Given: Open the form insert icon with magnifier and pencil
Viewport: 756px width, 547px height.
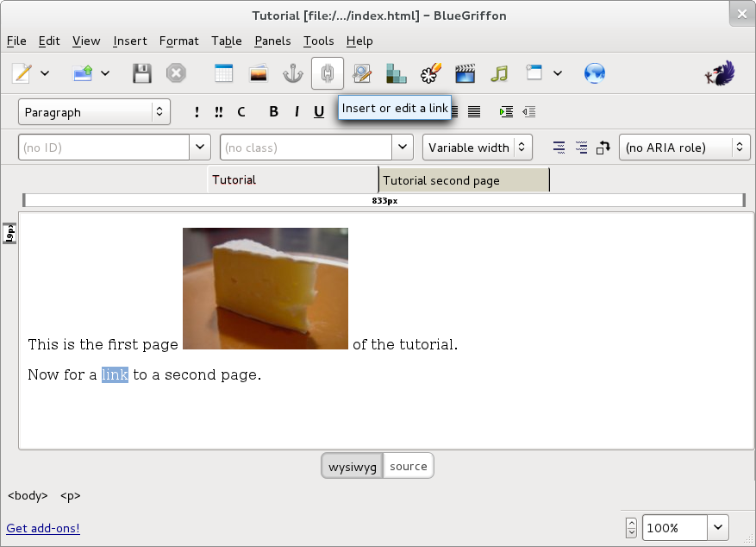Looking at the screenshot, I should (x=361, y=73).
